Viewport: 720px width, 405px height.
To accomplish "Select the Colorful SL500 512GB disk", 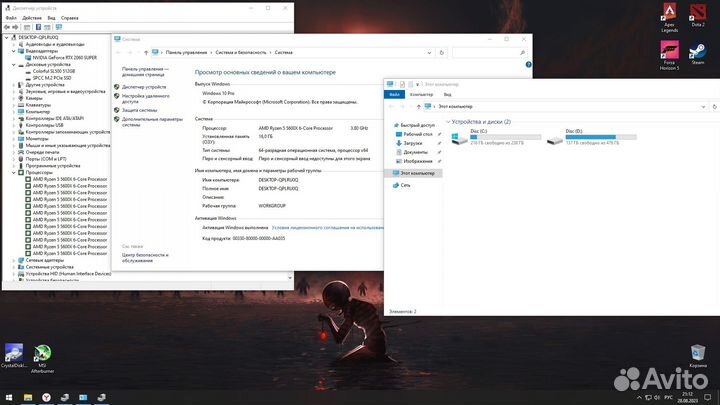I will point(53,71).
